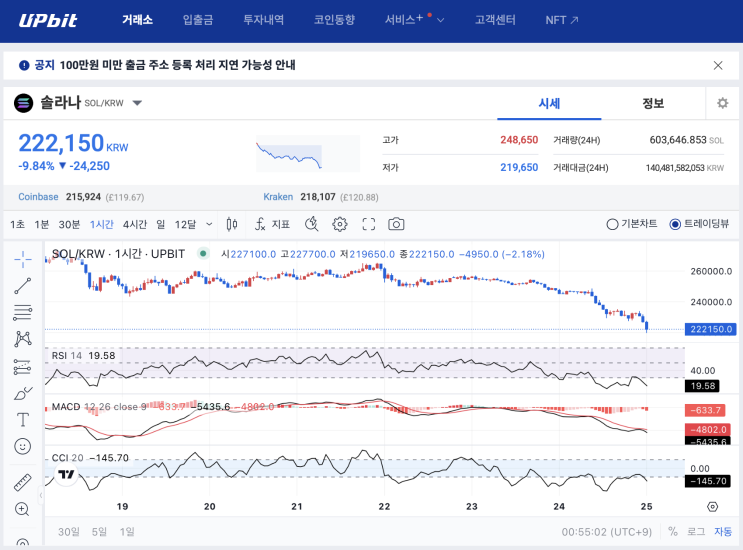
Task: Click the mini price sparkline chart
Action: tap(308, 153)
